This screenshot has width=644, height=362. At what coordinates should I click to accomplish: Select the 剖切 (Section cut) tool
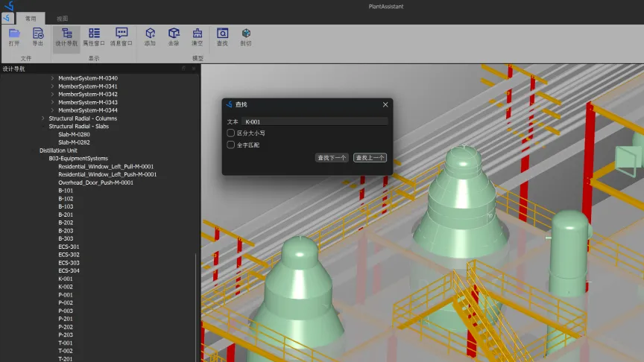coord(245,36)
